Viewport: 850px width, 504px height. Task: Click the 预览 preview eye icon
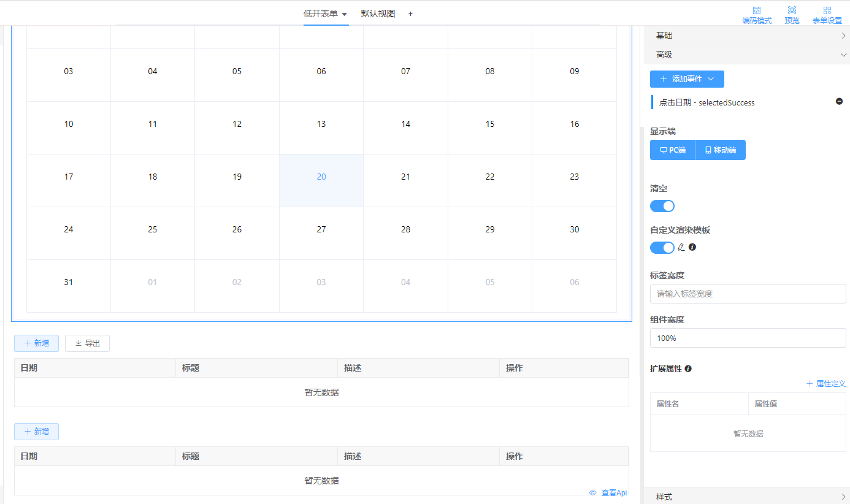click(792, 10)
